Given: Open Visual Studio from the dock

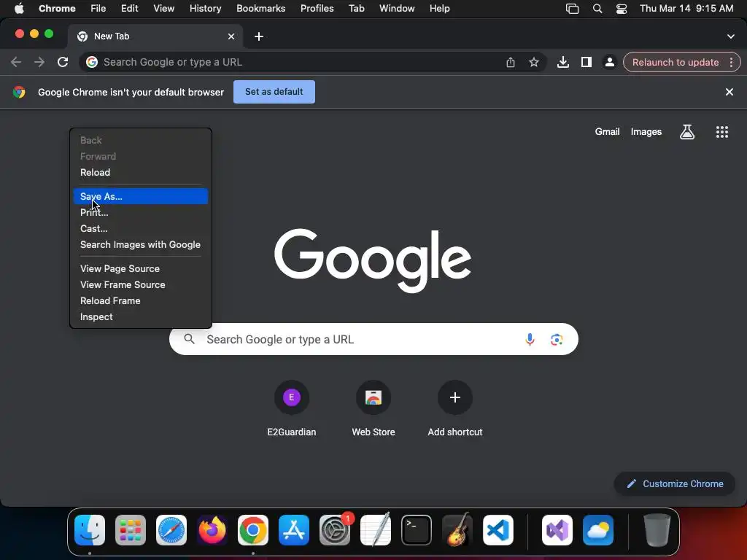Looking at the screenshot, I should click(557, 530).
